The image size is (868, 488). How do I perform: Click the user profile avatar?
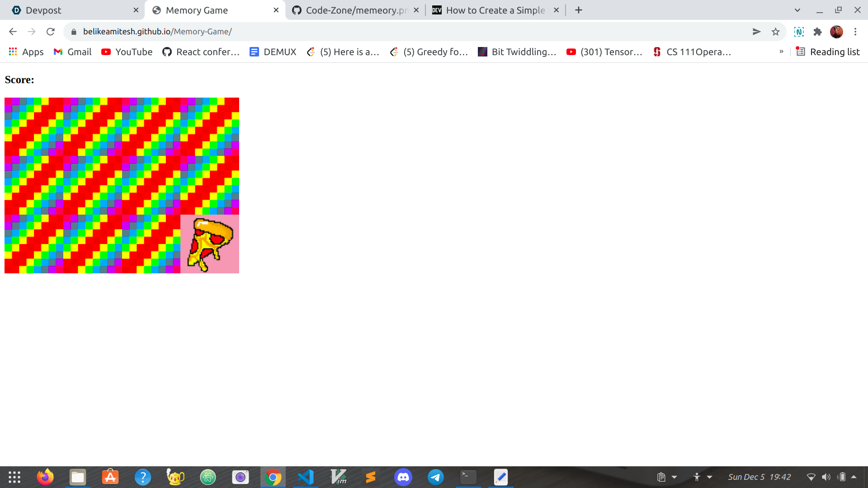tap(836, 32)
